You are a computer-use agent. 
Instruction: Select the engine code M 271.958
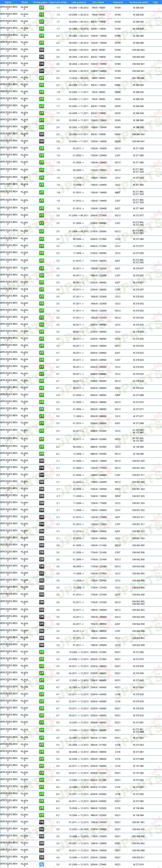138,148
